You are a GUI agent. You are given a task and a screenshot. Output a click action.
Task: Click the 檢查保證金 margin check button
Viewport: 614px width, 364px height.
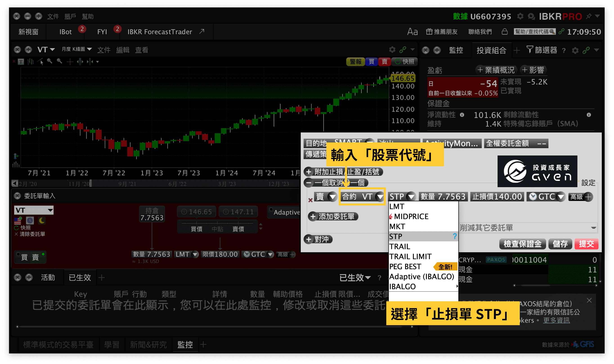523,244
